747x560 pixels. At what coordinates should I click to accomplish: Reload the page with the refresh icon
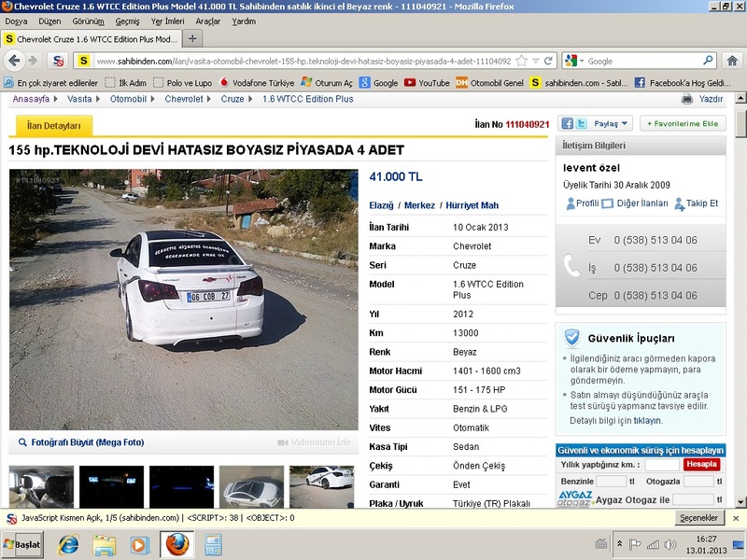point(548,61)
